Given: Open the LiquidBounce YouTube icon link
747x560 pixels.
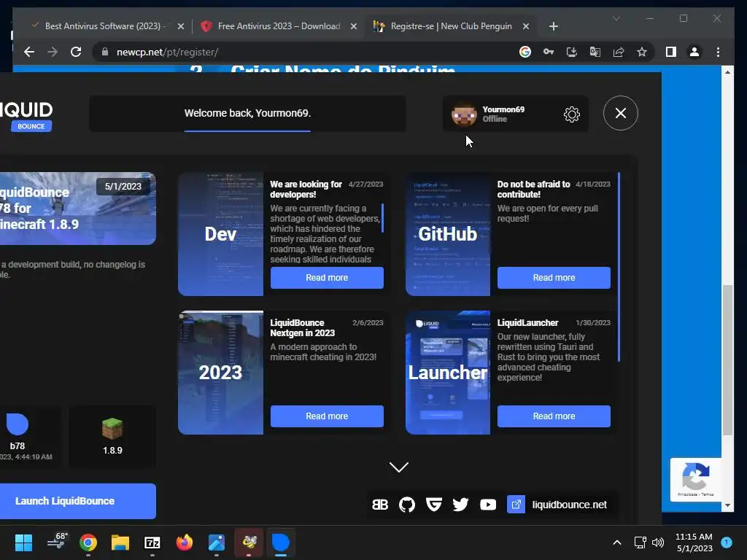Looking at the screenshot, I should pyautogui.click(x=488, y=505).
